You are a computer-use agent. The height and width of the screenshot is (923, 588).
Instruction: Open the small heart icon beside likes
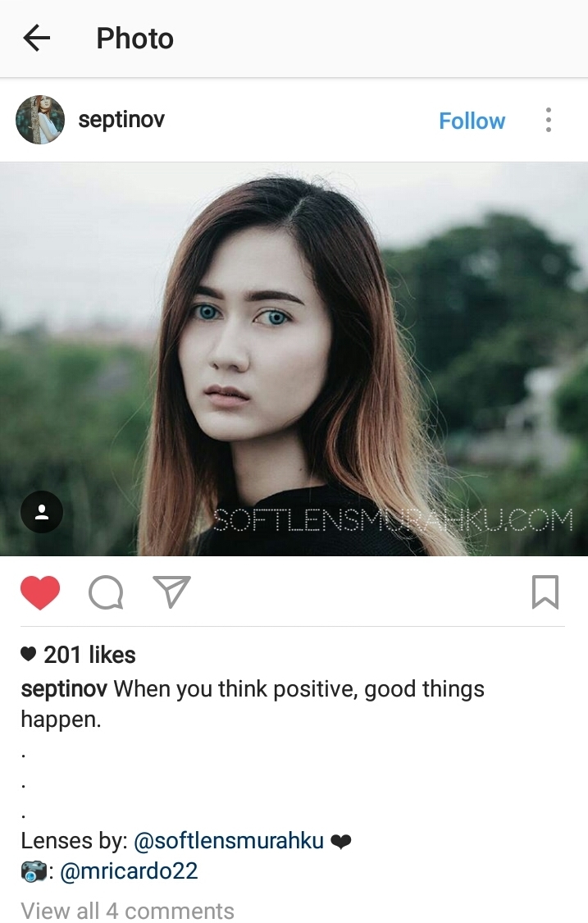click(x=28, y=655)
